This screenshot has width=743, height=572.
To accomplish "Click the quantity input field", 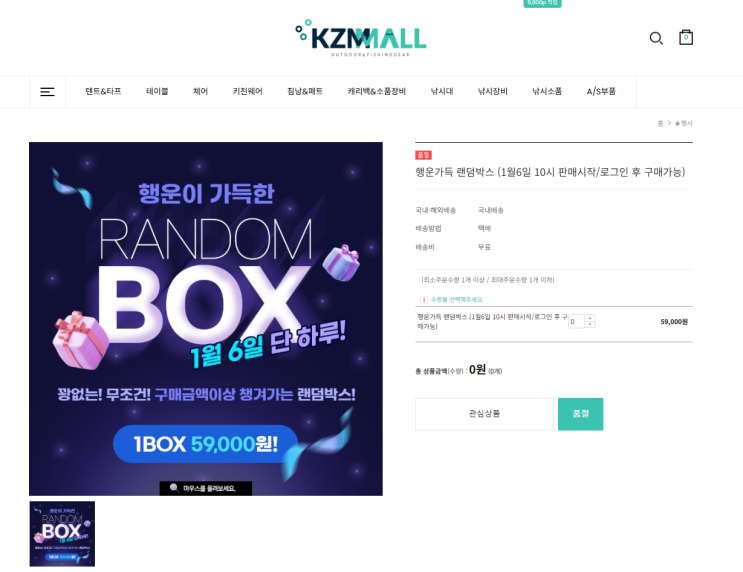I will 576,322.
